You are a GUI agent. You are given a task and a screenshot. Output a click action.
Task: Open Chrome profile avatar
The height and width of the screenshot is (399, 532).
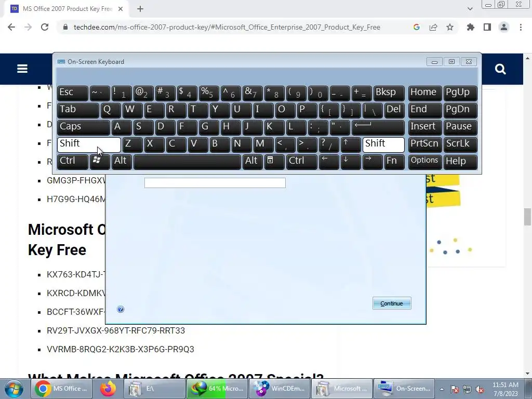tap(504, 27)
